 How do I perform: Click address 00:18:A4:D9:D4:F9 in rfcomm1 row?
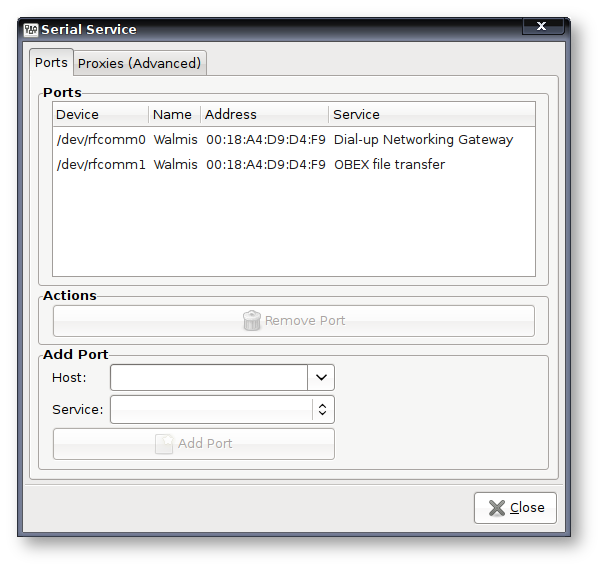tap(266, 164)
